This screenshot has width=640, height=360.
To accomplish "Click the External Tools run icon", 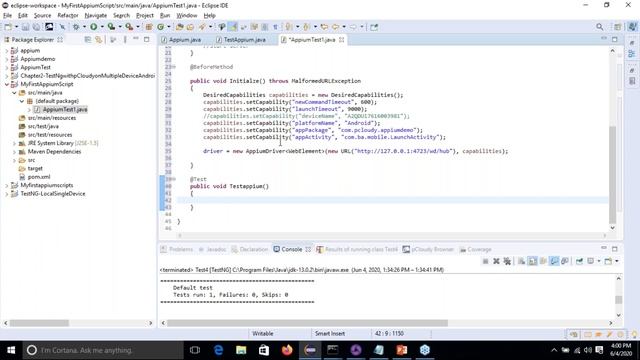I will 129,27.
